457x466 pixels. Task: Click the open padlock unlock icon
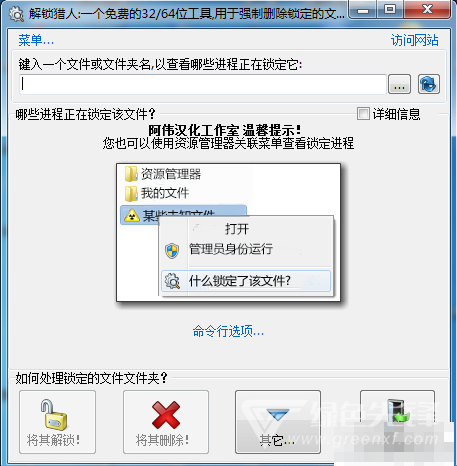point(54,415)
